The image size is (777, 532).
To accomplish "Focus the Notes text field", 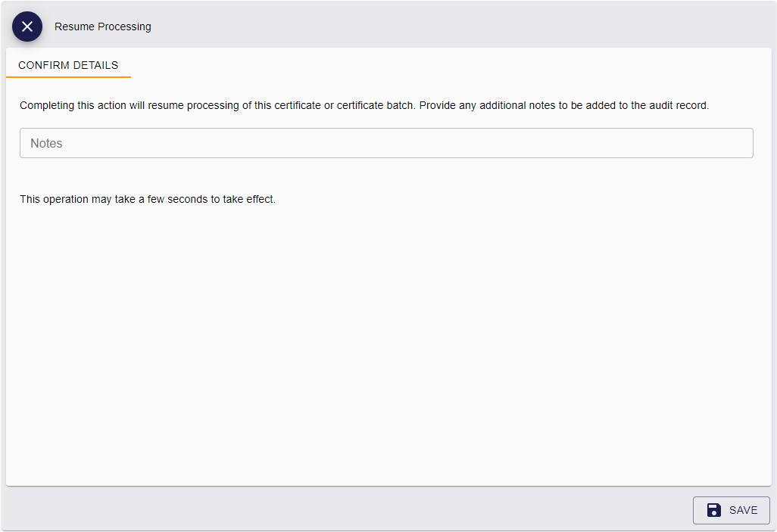I will (x=386, y=143).
